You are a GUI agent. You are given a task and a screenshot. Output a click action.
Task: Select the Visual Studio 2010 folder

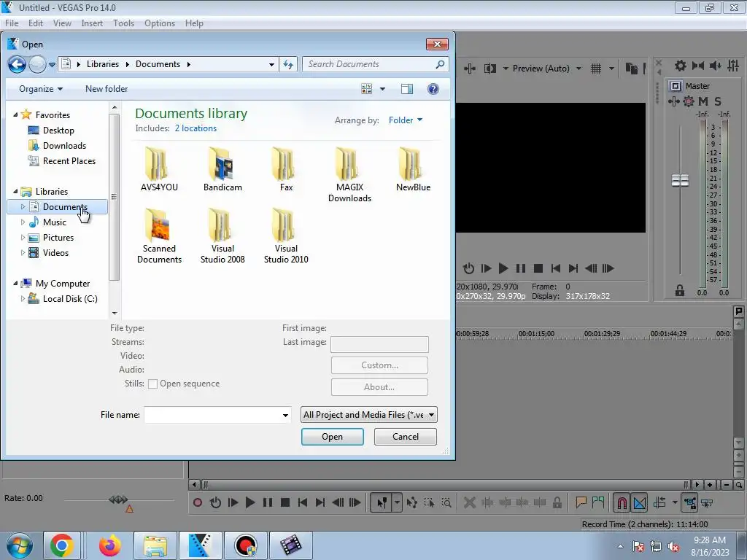coord(286,236)
